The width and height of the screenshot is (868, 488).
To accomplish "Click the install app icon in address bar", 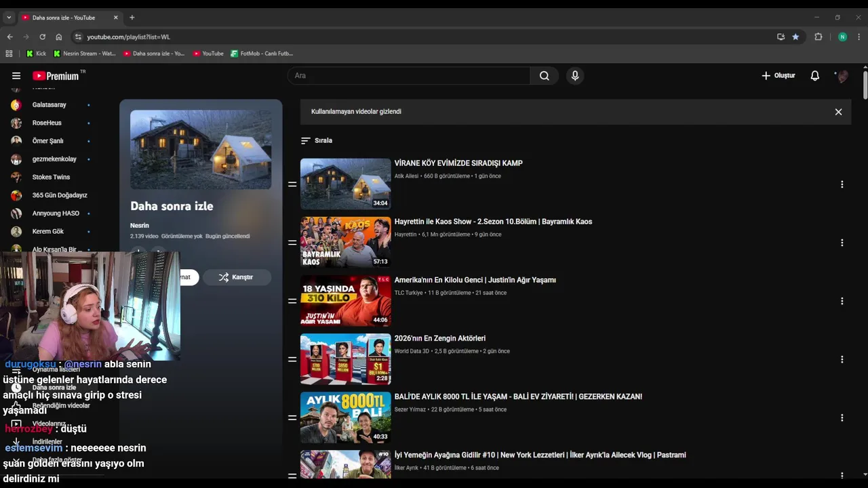I will pos(781,37).
